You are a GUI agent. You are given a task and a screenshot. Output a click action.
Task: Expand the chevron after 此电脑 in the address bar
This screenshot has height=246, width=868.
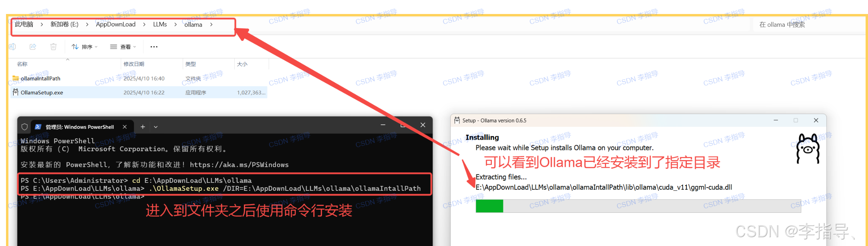point(42,24)
